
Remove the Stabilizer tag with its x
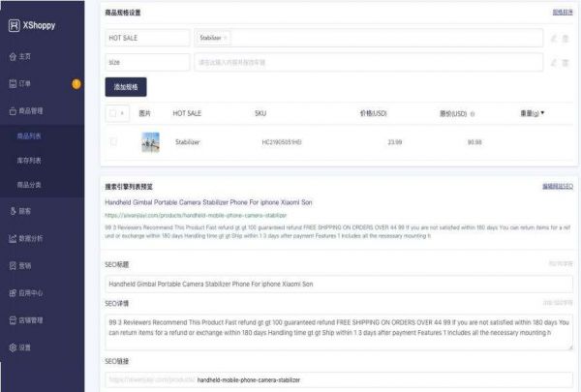coord(226,38)
